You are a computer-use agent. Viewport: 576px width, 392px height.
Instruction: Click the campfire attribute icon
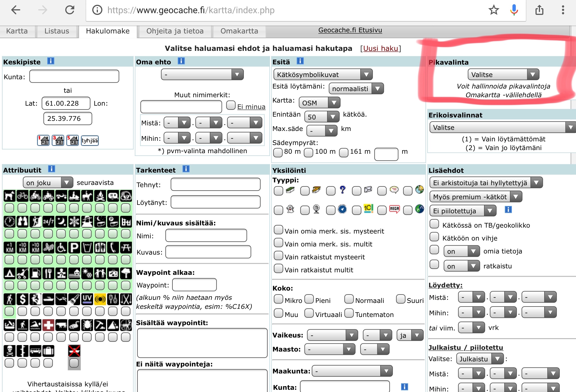point(100,196)
